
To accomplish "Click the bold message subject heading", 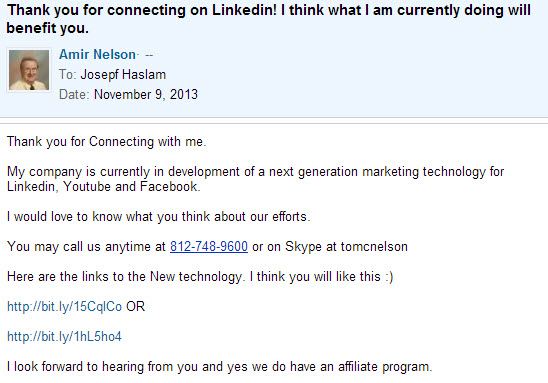I will 268,19.
